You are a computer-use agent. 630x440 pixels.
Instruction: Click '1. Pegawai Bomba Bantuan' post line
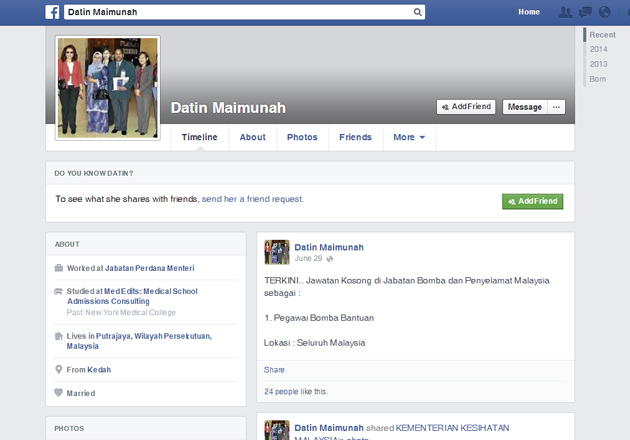319,318
